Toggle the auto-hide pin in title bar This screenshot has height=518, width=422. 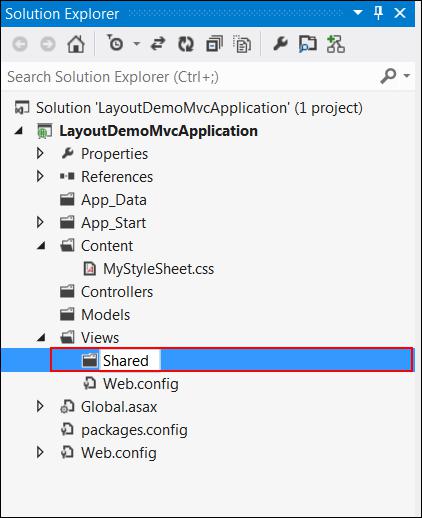378,13
